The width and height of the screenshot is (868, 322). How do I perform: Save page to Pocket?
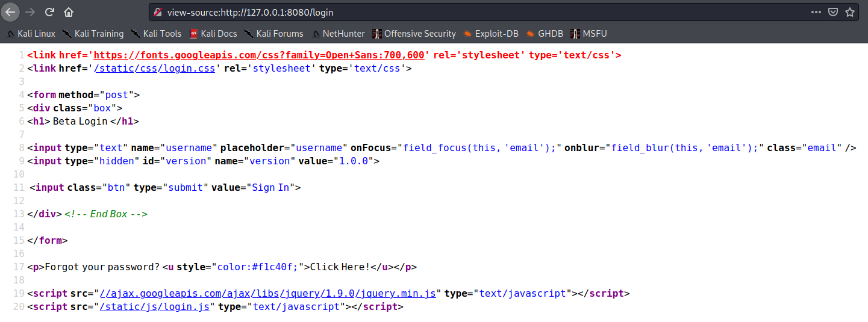point(833,12)
